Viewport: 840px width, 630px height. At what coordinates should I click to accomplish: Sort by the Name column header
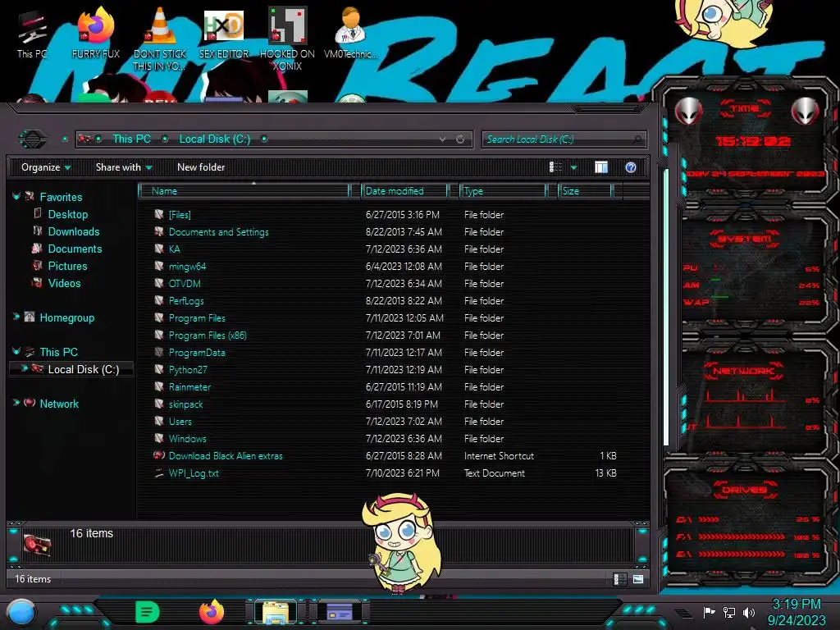(x=244, y=191)
